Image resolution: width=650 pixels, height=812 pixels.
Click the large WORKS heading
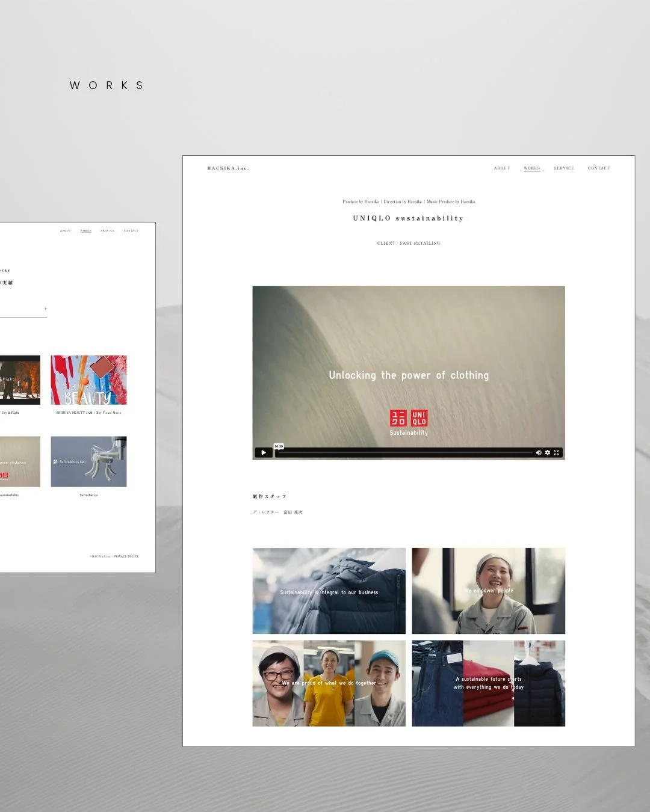107,85
